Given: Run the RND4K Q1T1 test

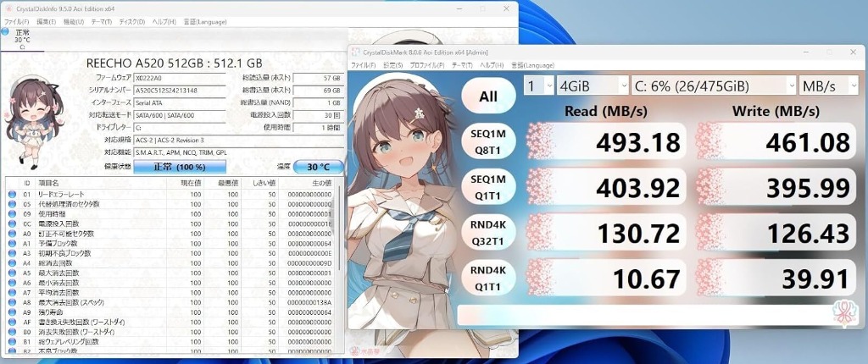Looking at the screenshot, I should [x=488, y=279].
